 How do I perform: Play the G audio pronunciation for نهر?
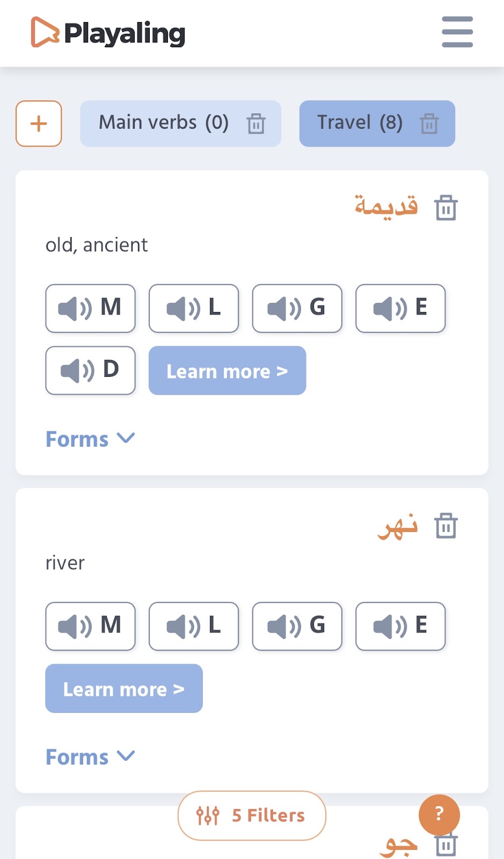coord(297,626)
